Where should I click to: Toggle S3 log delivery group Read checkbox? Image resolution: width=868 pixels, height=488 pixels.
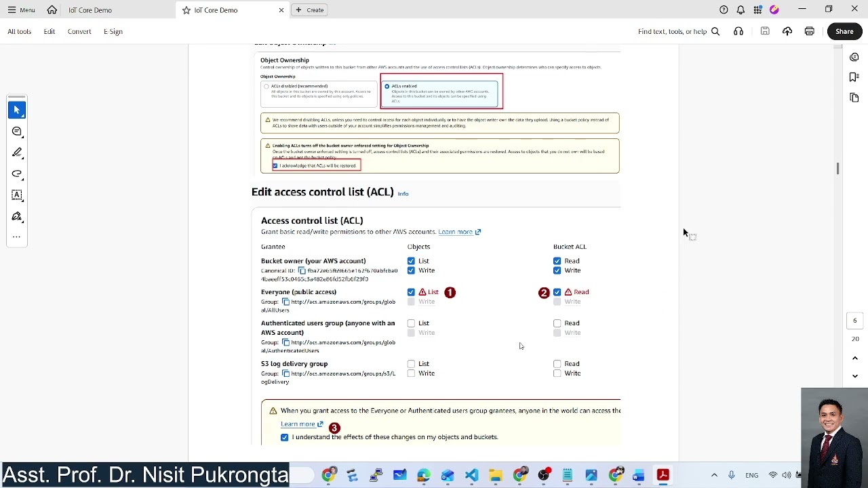(557, 364)
